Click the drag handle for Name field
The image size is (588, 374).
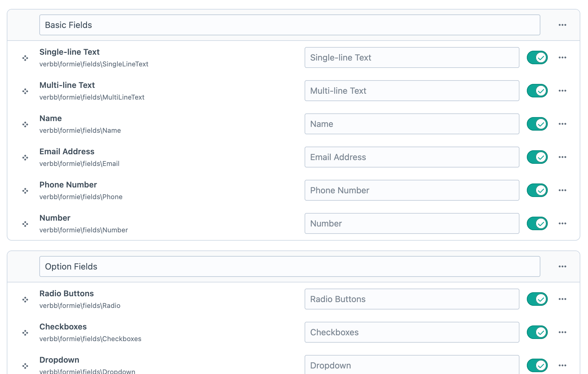click(25, 124)
